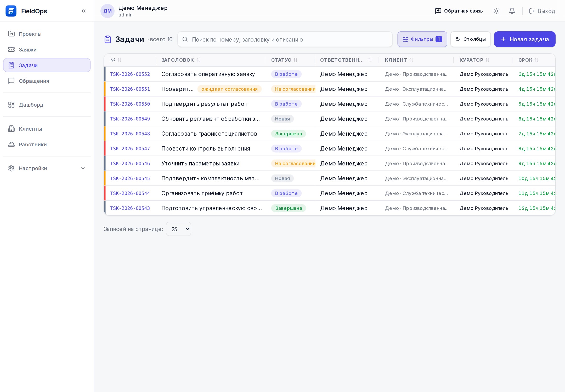The height and width of the screenshot is (392, 565).
Task: Click Новая status in TSK-2026-00549 row
Action: click(282, 119)
